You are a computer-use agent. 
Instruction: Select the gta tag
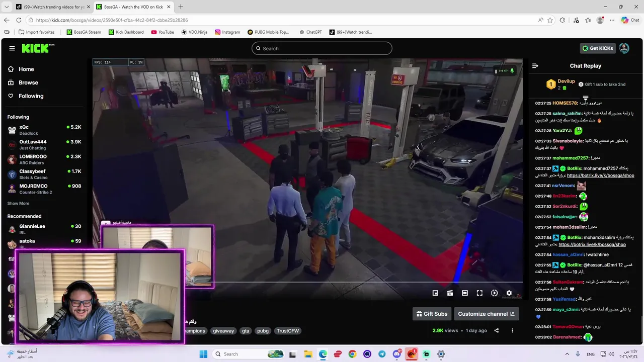[x=246, y=331]
